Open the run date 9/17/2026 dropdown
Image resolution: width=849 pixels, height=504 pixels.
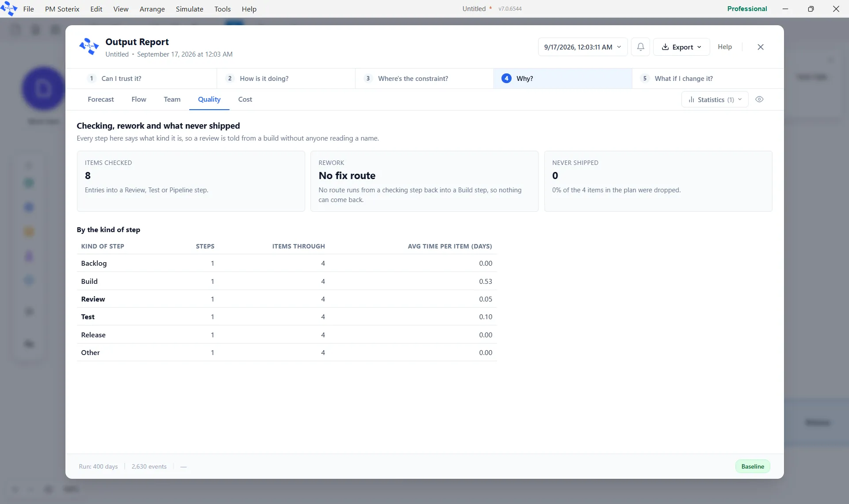[x=583, y=47]
